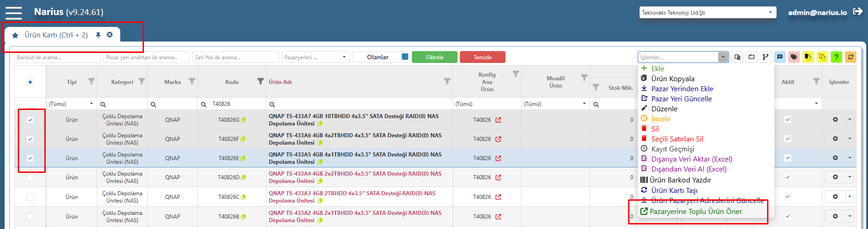Click the folder-with-arrow toolbar icon
This screenshot has width=868, height=229.
[x=751, y=57]
